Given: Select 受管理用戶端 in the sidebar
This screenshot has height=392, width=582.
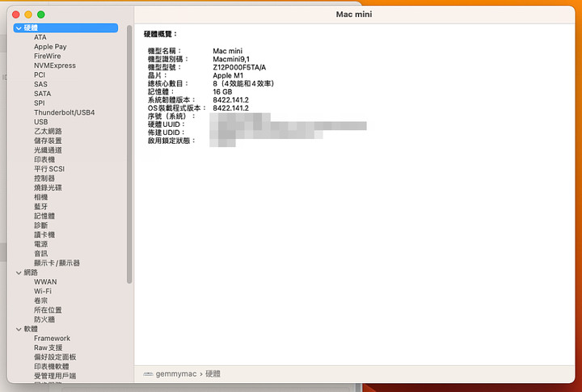Looking at the screenshot, I should click(55, 376).
